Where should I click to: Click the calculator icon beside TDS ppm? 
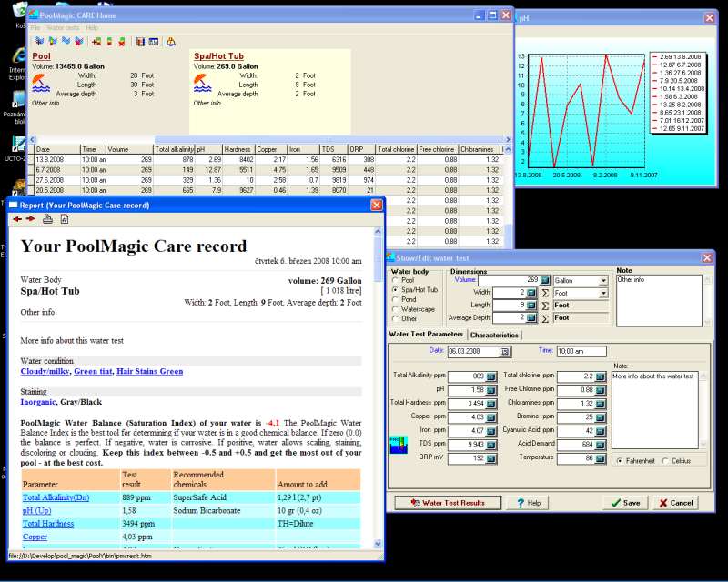491,445
